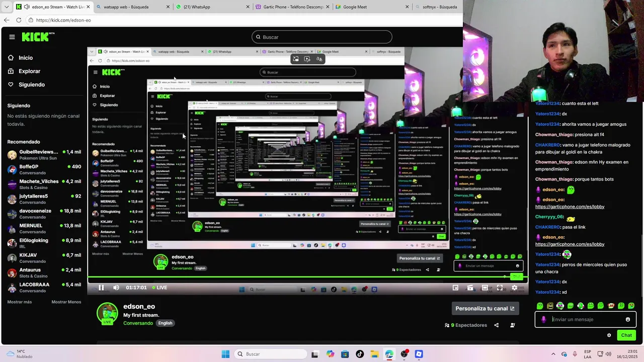Open the garticphone lobby link in last edson_eo message
644x362 pixels.
coord(570,244)
